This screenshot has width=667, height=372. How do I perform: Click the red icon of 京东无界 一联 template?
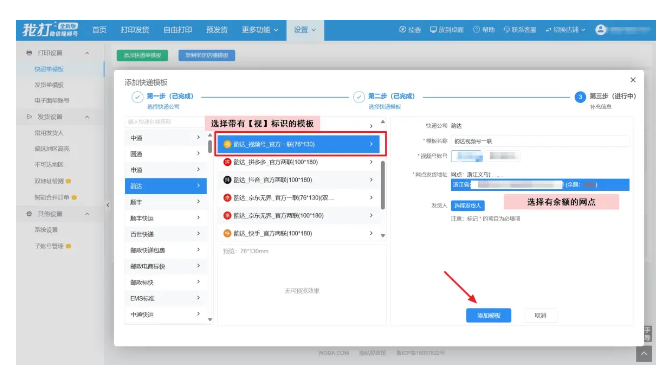point(227,198)
